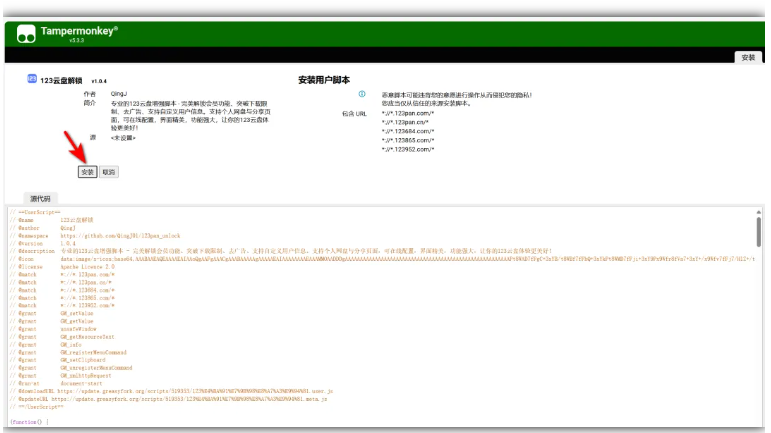
Task: Click *://*.123pan.com/* in the 包含 URL list
Action: (408, 113)
